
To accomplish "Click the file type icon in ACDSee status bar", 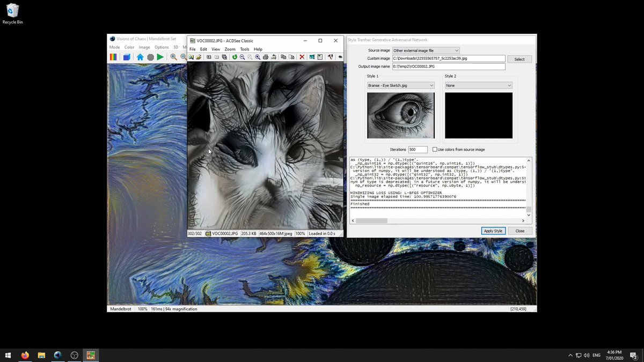I will 208,233.
